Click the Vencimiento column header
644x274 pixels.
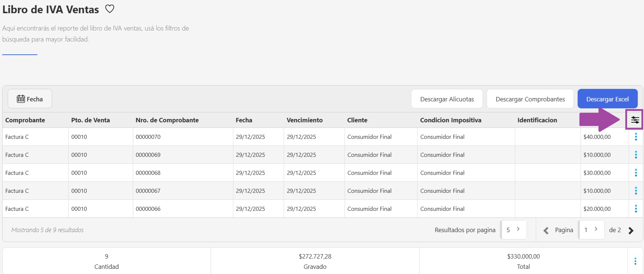[x=305, y=120]
